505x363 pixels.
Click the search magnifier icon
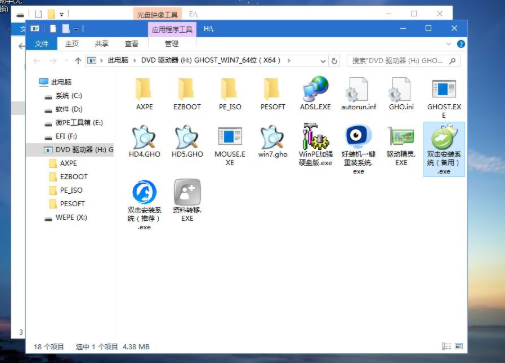pyautogui.click(x=452, y=61)
